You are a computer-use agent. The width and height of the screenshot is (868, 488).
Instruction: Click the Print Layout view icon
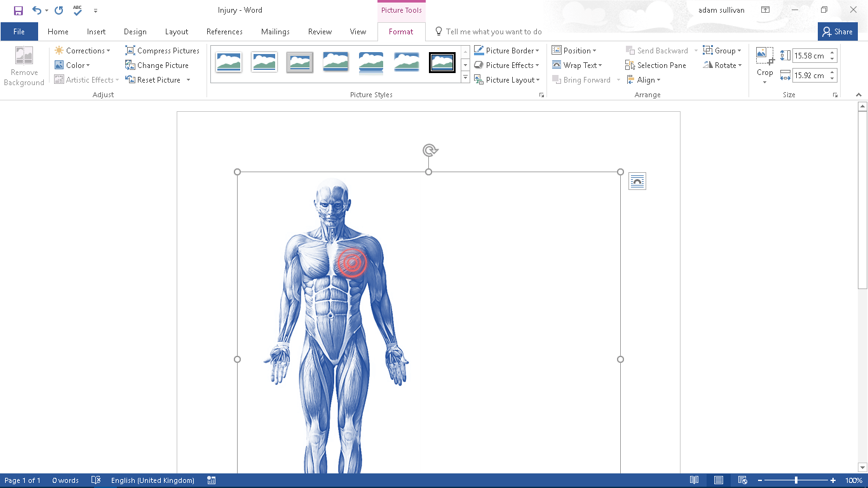coord(718,480)
